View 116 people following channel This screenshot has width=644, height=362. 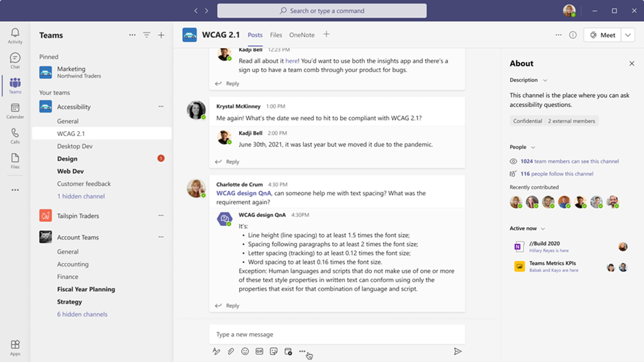[x=557, y=174]
